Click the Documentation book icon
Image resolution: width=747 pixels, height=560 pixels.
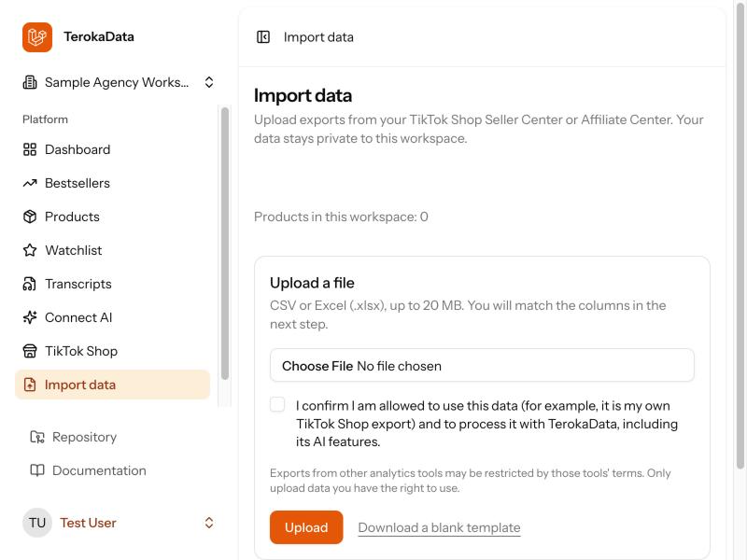coord(37,470)
